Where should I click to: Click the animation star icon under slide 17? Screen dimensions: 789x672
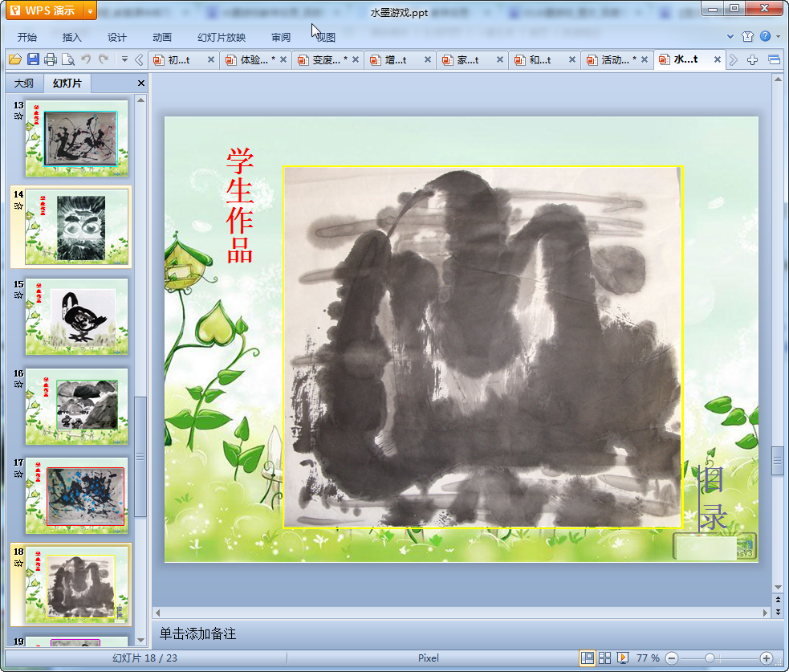point(18,474)
